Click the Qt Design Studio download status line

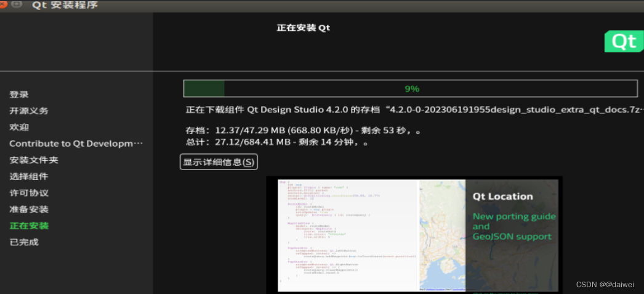pos(414,110)
